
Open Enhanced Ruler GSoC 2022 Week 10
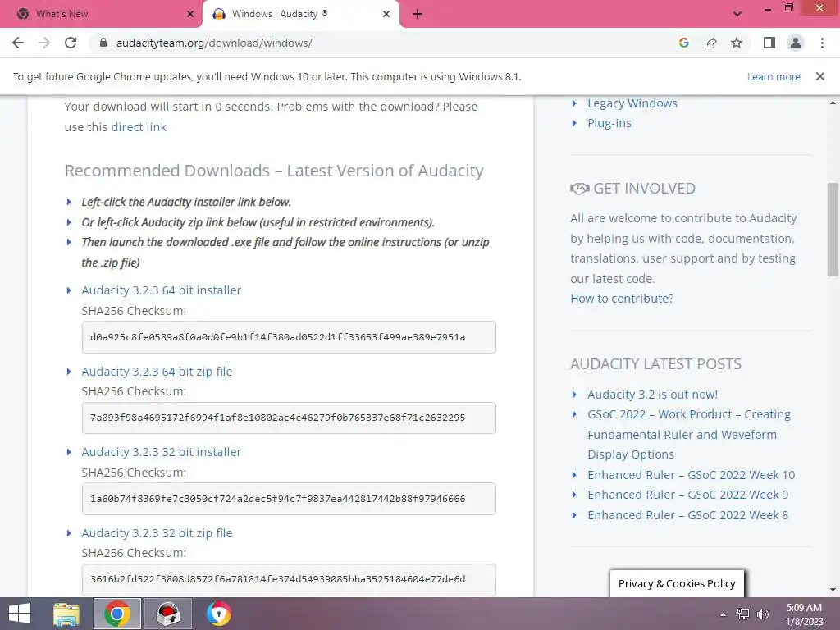tap(691, 475)
